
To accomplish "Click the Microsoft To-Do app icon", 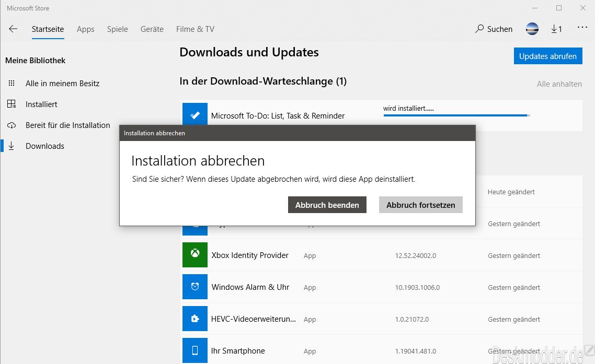I will (195, 114).
